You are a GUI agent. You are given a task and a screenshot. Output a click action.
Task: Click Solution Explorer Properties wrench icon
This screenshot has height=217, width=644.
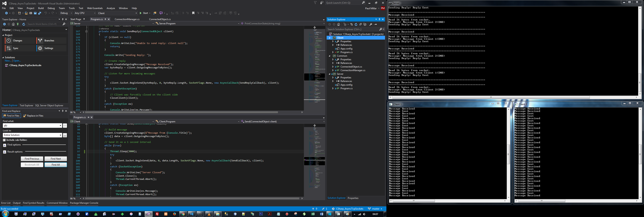tap(371, 25)
